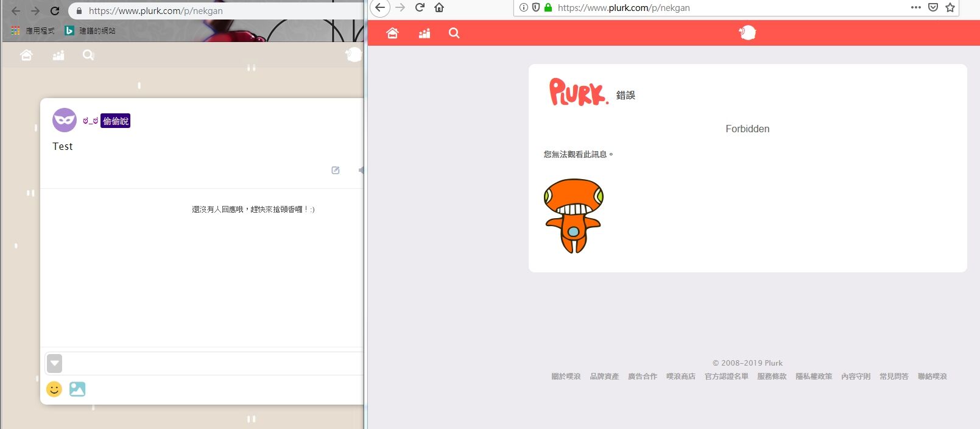Open the 建議的網站 bookmark
This screenshot has height=429, width=980.
[90, 30]
